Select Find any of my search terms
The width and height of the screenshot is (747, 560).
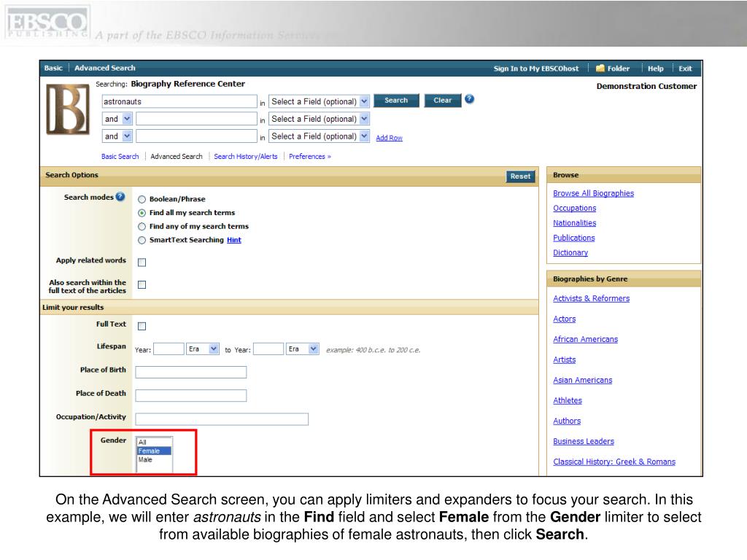(x=142, y=227)
